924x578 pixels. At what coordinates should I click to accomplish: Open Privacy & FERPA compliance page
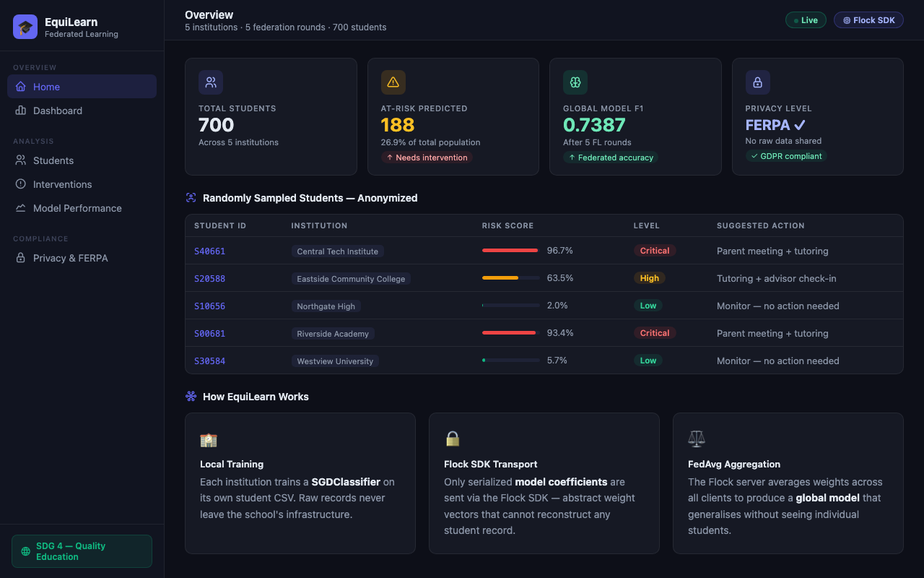(82, 258)
